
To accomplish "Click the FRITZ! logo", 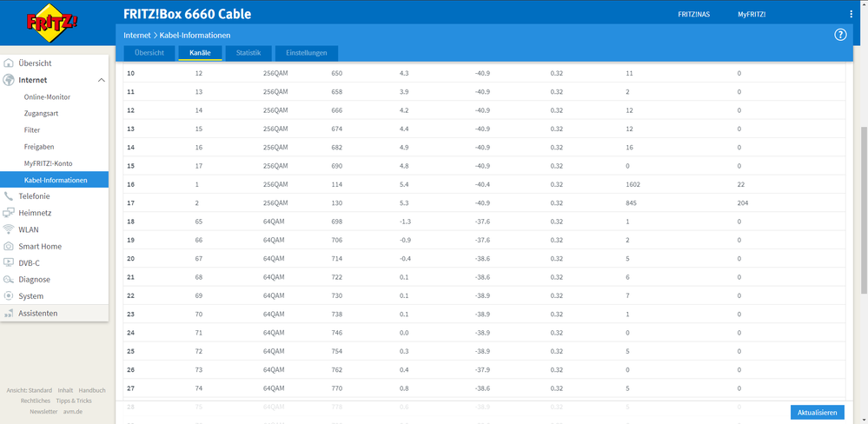I will click(x=52, y=23).
